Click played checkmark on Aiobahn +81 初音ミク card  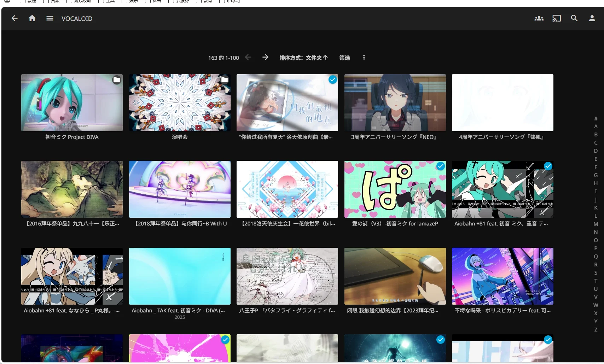548,166
